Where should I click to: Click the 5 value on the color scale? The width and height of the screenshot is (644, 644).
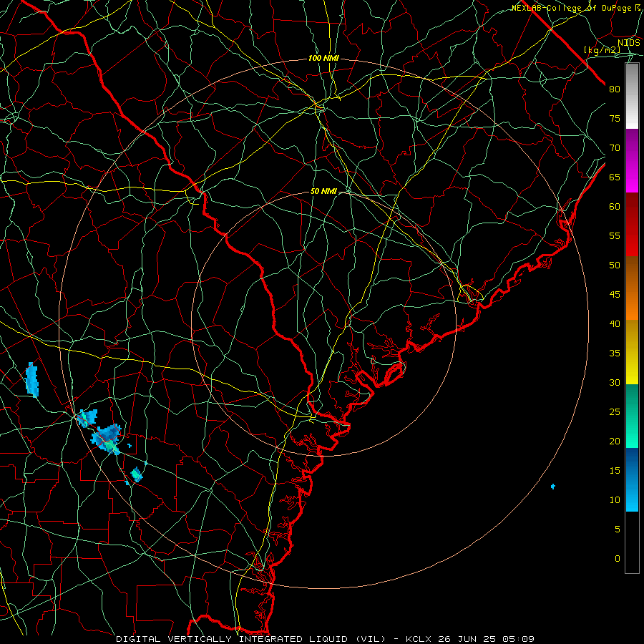pyautogui.click(x=618, y=529)
